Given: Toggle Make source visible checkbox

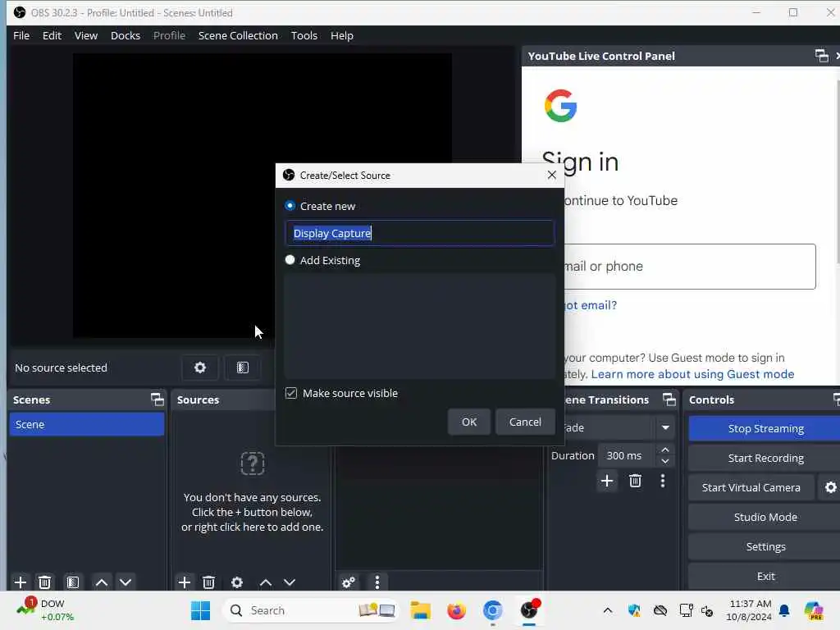Looking at the screenshot, I should 291,393.
